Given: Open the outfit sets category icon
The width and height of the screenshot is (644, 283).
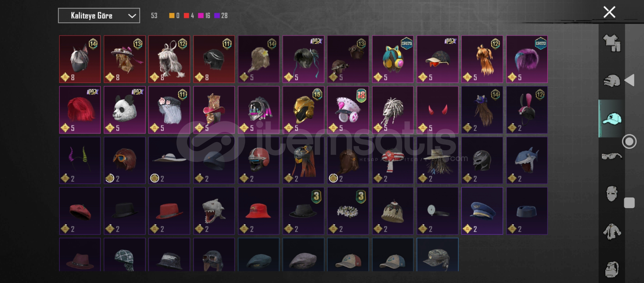Looking at the screenshot, I should pyautogui.click(x=612, y=43).
